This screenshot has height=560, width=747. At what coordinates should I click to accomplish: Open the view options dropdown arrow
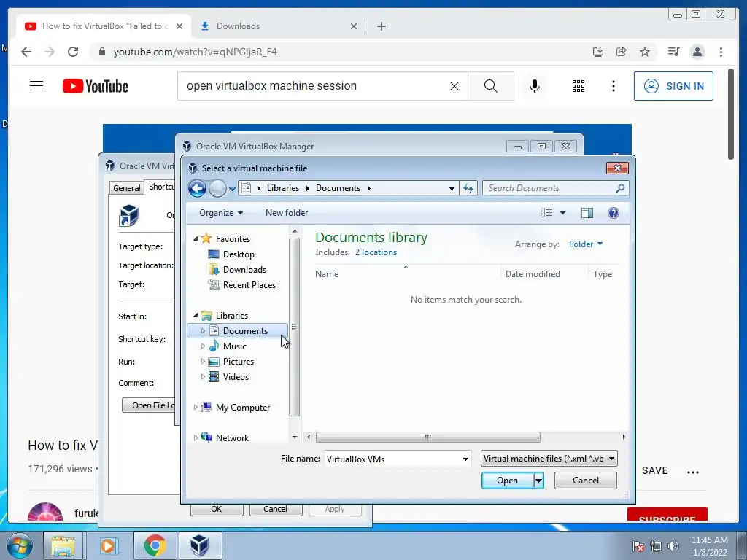[x=562, y=213]
